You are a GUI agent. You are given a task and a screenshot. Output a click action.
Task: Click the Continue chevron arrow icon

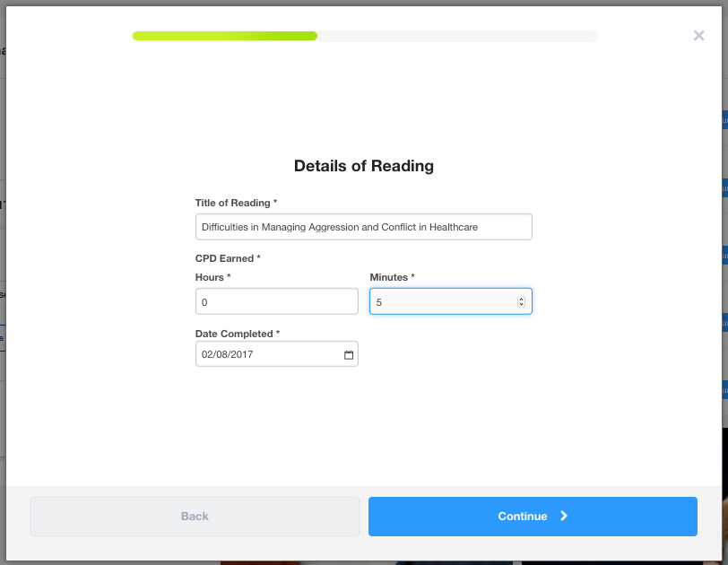(564, 516)
